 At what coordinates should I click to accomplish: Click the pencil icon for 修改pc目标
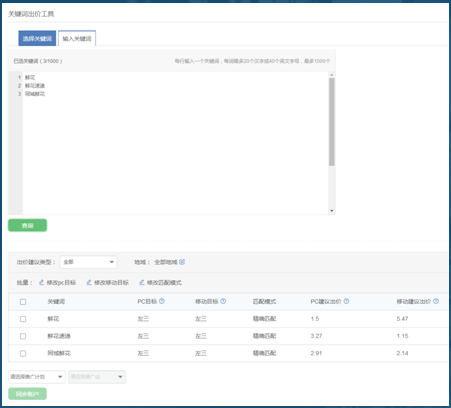42,282
